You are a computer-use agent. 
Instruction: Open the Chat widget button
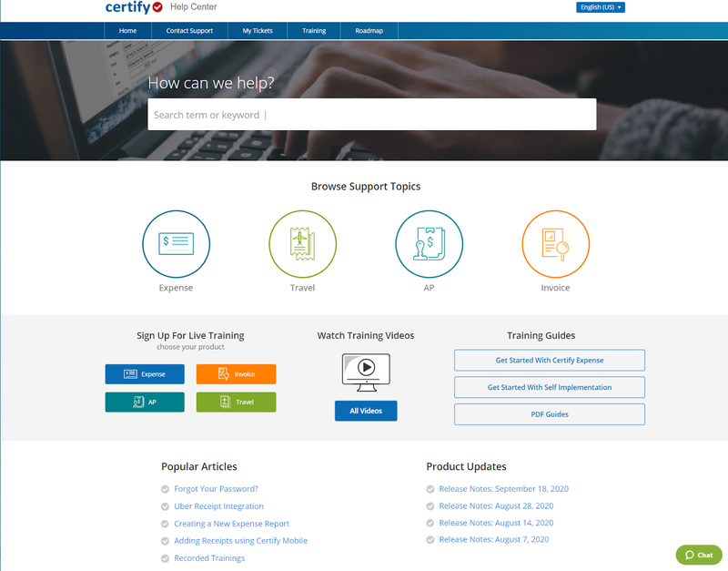tap(699, 555)
